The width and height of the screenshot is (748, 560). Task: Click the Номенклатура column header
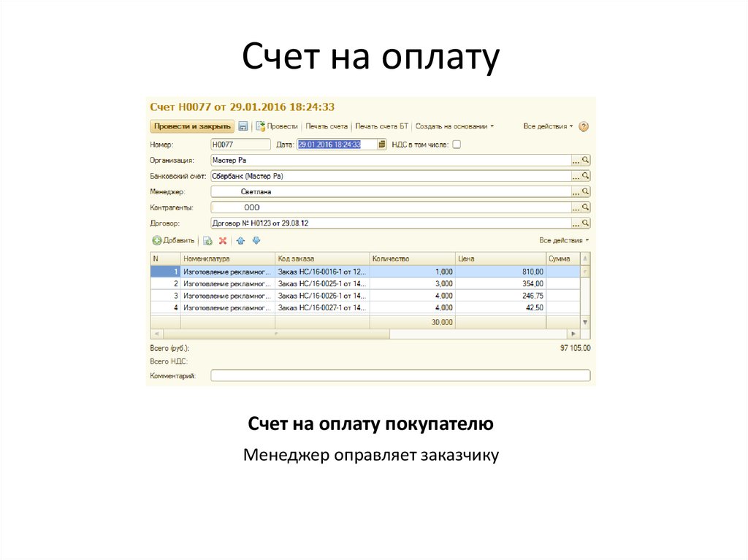click(228, 258)
